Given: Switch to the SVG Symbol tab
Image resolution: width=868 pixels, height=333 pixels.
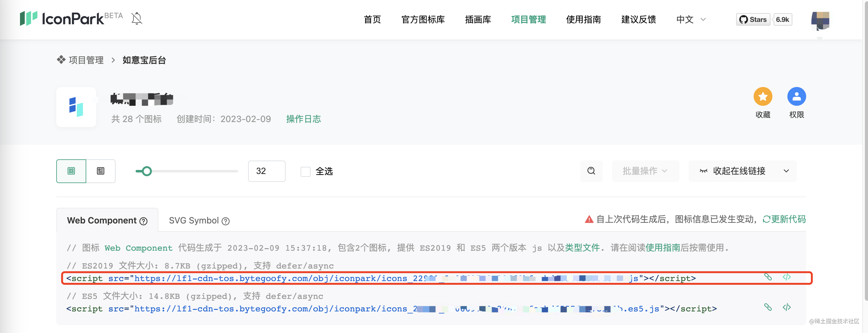Looking at the screenshot, I should 195,220.
